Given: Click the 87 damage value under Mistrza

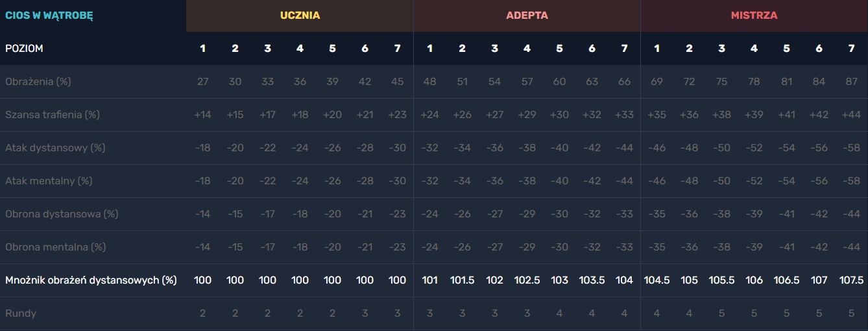Looking at the screenshot, I should (x=851, y=82).
